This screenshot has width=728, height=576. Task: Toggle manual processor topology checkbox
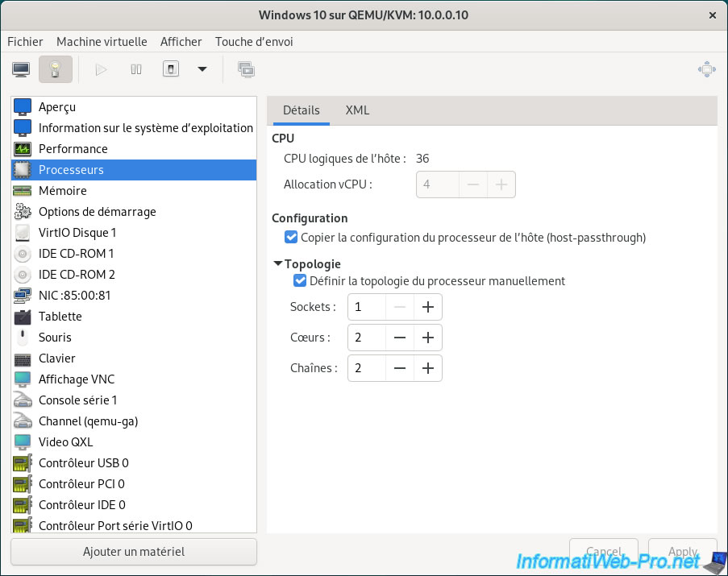click(x=300, y=281)
